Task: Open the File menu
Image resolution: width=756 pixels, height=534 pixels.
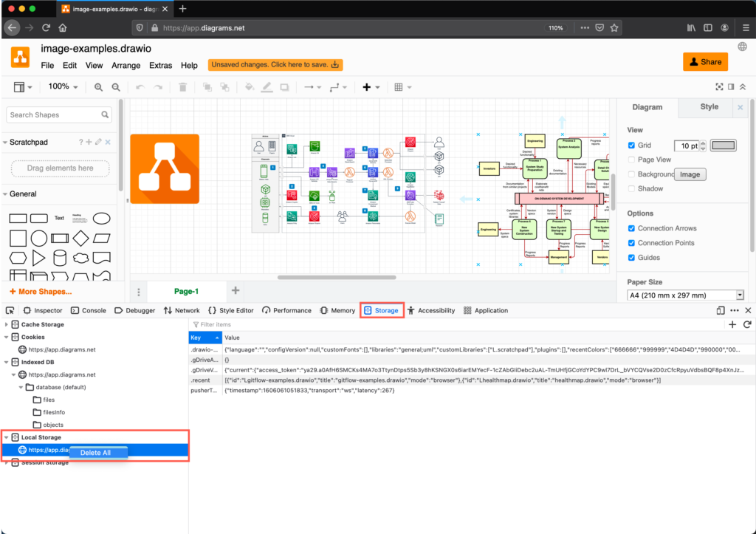Action: pos(47,65)
